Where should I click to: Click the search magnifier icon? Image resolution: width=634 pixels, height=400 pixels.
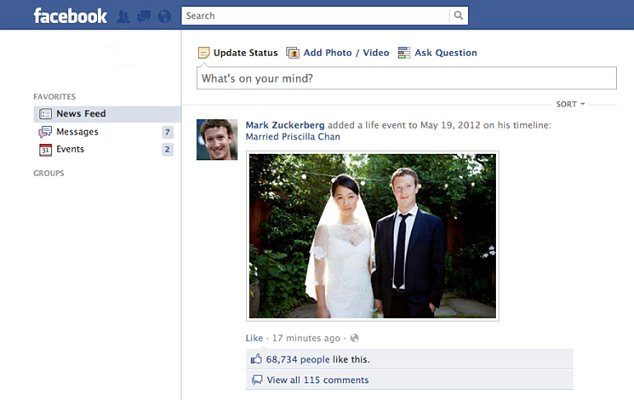coord(458,16)
